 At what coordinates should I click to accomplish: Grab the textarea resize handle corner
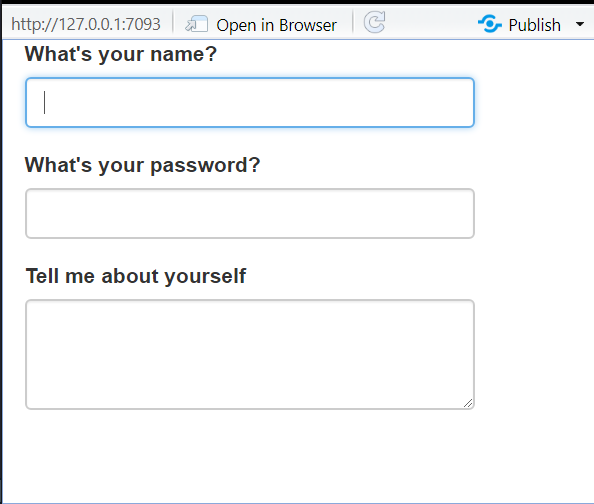(x=468, y=403)
